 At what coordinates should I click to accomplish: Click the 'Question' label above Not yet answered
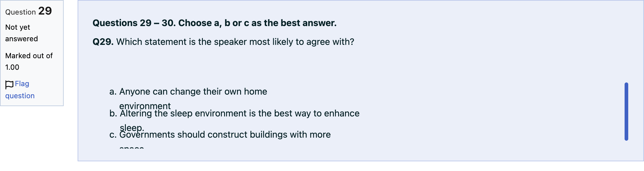pos(21,12)
